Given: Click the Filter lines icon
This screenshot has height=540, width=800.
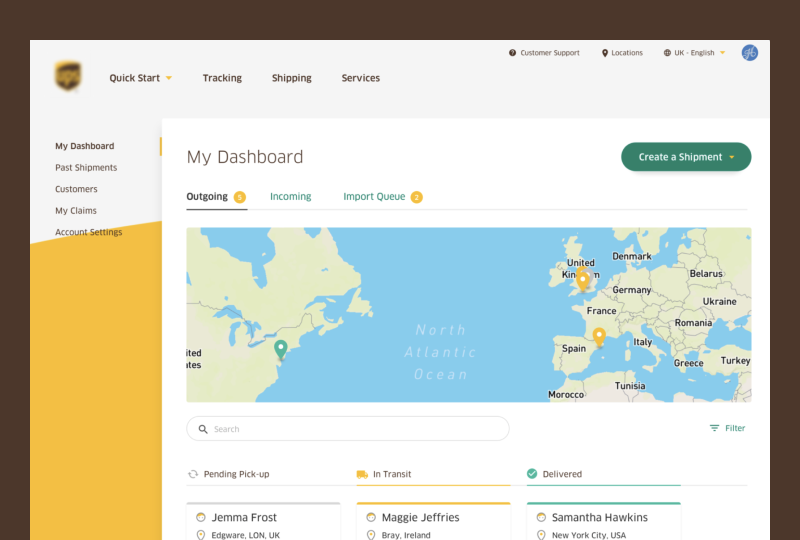Looking at the screenshot, I should pos(714,428).
